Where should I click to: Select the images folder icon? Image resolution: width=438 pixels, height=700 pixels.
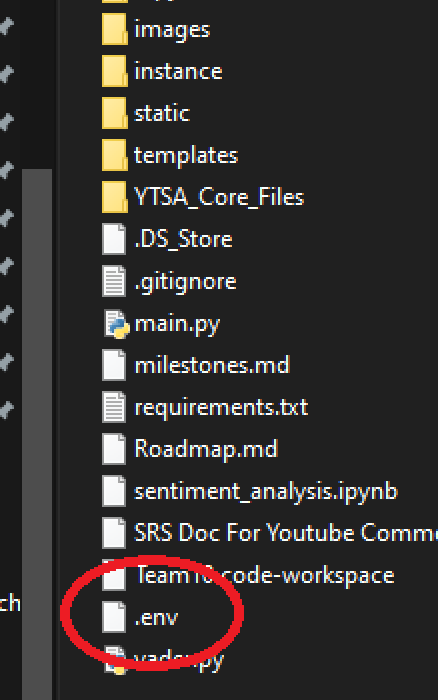click(x=114, y=29)
